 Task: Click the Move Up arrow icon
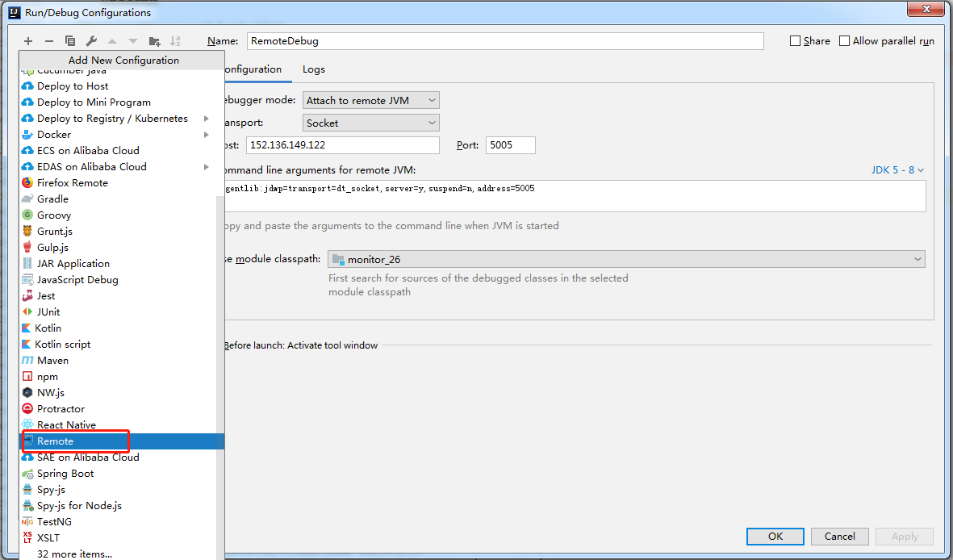pos(112,41)
